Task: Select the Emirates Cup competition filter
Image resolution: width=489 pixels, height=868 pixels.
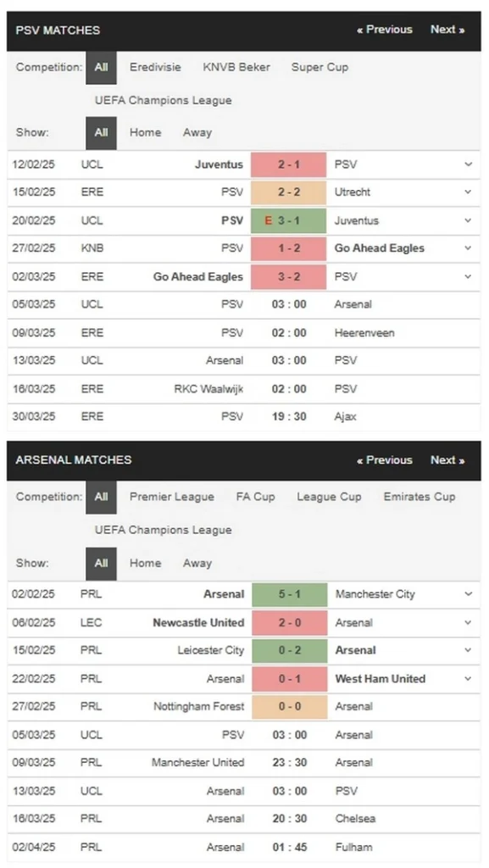Action: pos(419,498)
